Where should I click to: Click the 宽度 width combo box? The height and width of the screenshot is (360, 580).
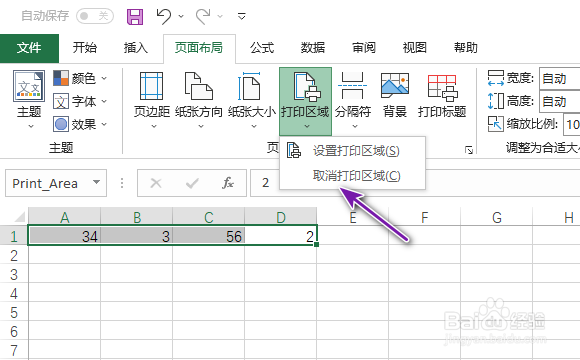point(559,78)
